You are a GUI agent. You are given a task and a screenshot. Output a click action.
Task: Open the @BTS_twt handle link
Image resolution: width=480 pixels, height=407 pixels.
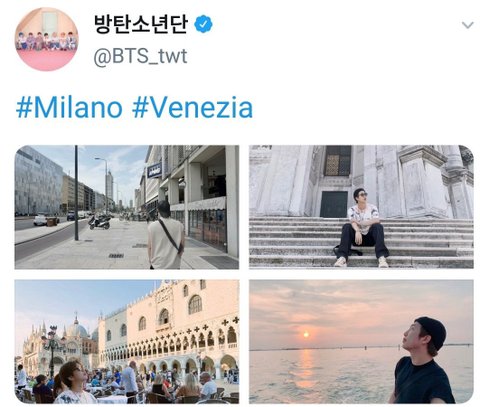[x=140, y=56]
